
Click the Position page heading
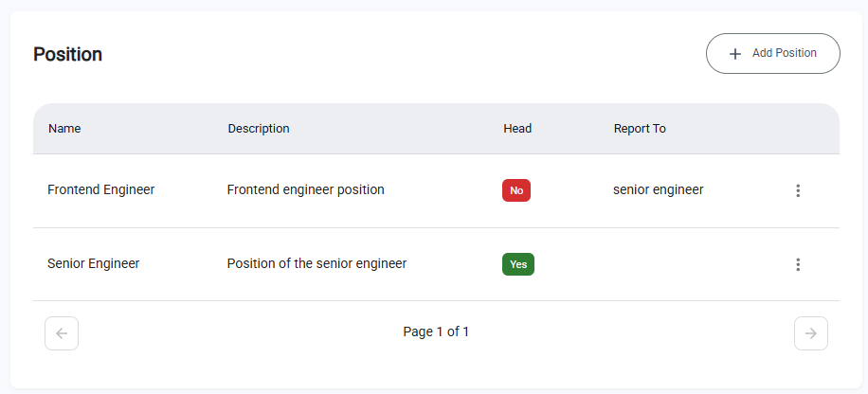[67, 54]
